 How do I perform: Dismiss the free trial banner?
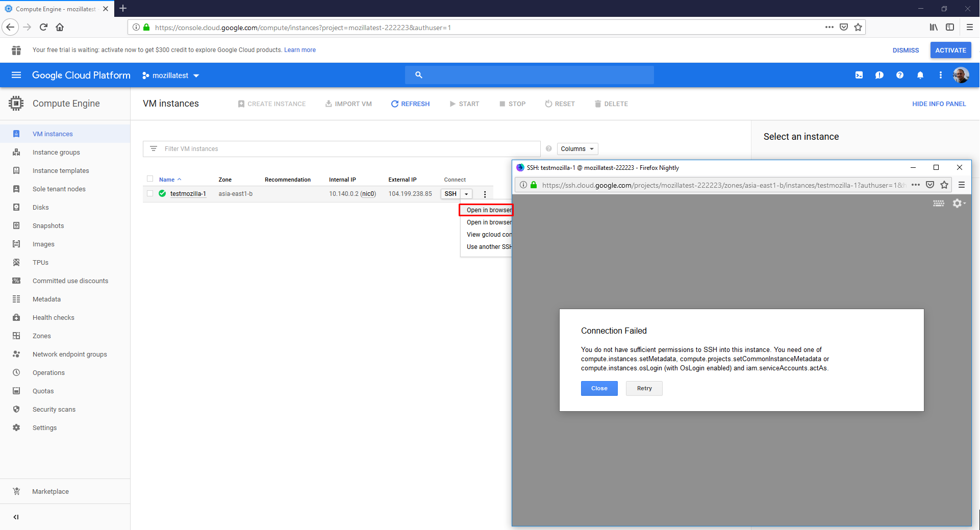(906, 50)
